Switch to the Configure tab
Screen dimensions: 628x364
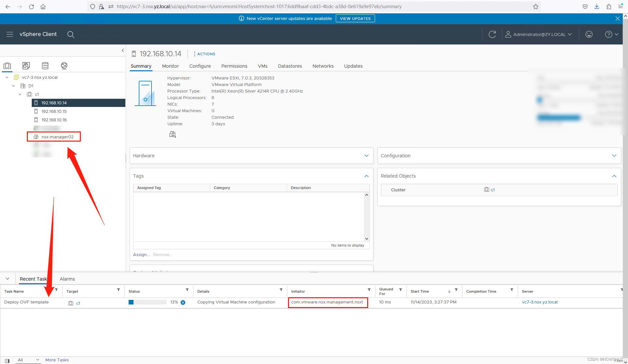click(x=200, y=66)
